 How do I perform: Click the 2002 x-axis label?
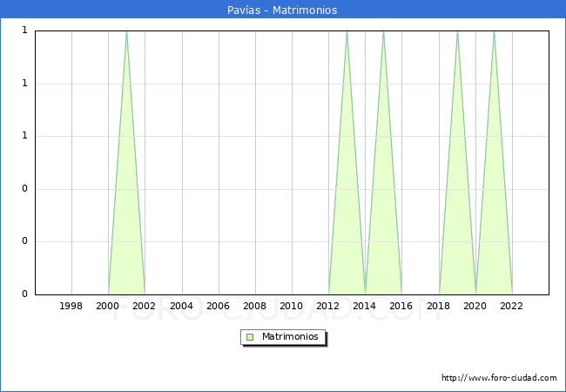[144, 306]
